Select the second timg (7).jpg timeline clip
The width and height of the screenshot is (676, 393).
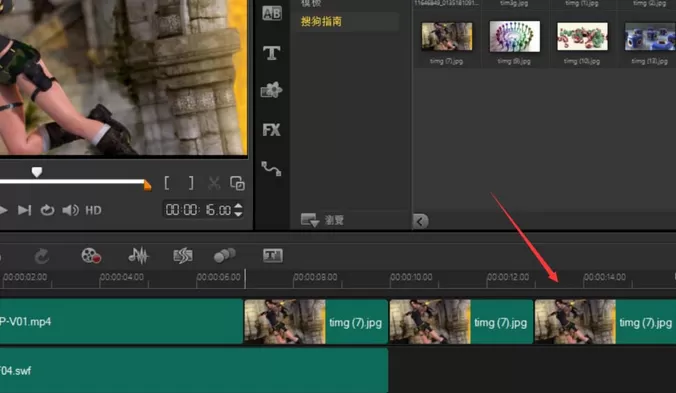461,321
